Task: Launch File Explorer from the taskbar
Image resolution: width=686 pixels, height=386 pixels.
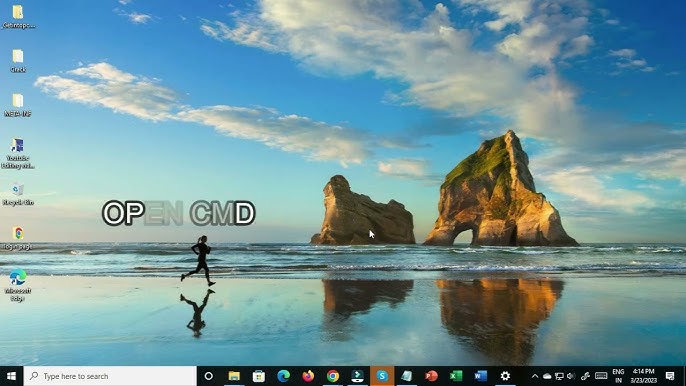Action: pos(234,376)
